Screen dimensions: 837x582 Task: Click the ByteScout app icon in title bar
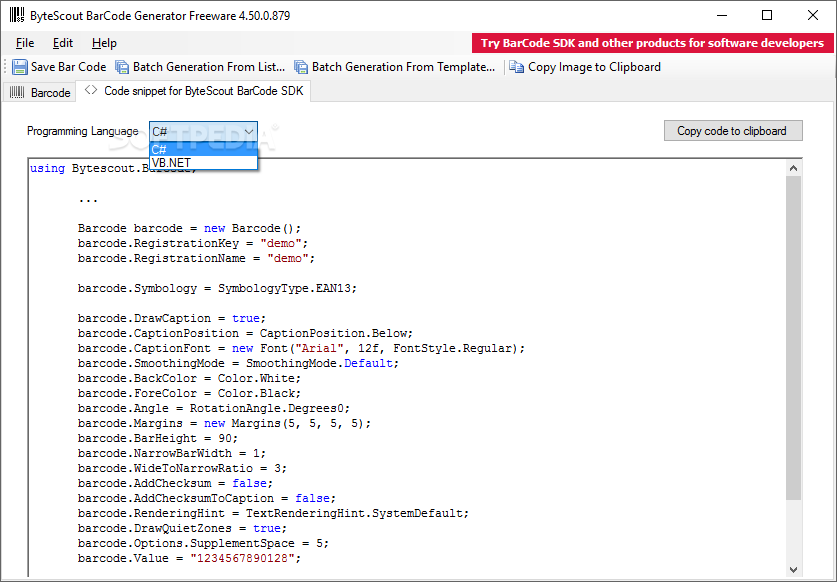[x=17, y=15]
